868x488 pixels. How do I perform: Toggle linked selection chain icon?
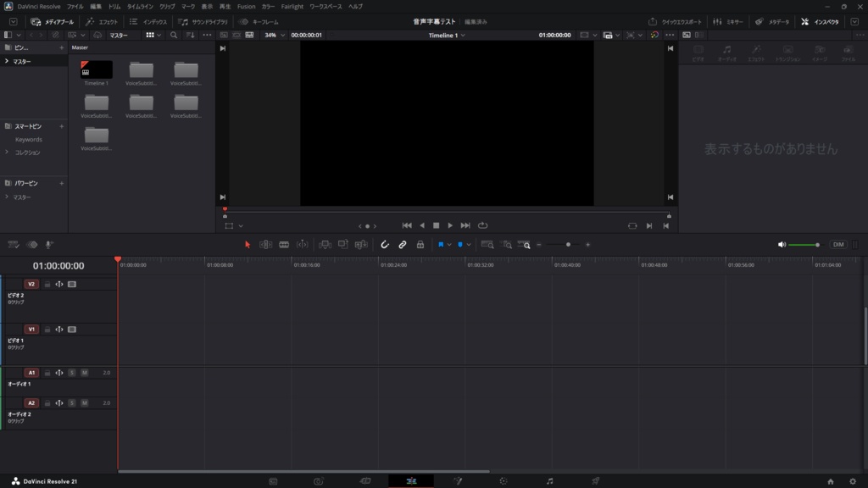coord(403,245)
